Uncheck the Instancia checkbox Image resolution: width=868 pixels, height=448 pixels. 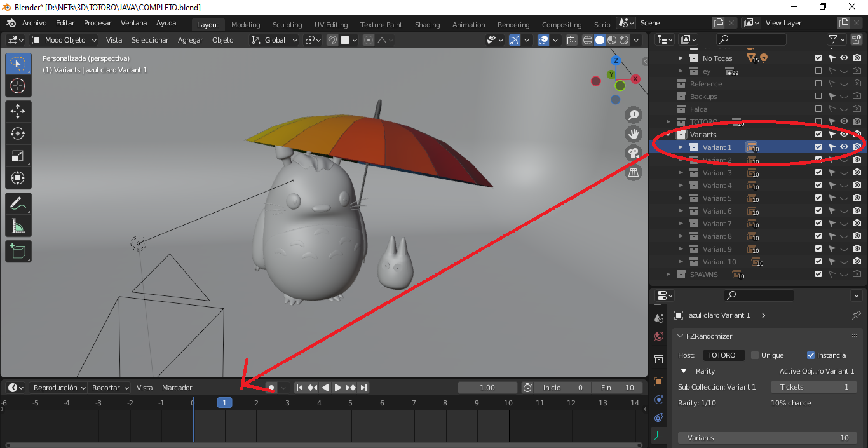point(811,355)
